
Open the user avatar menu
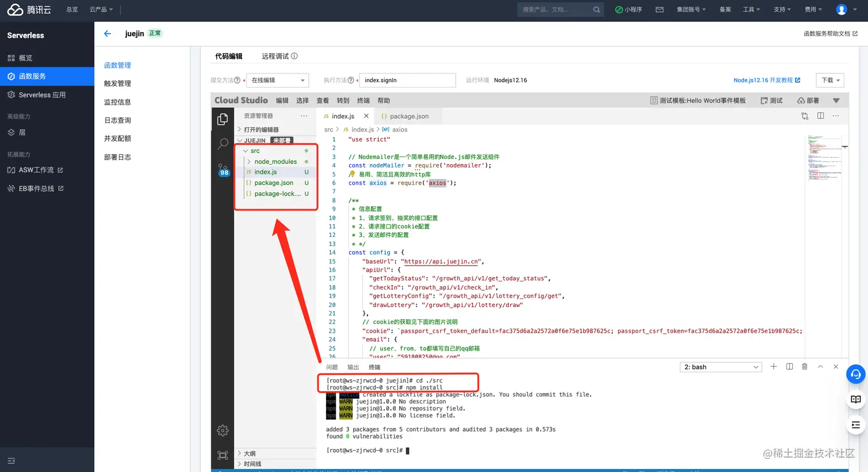click(x=842, y=10)
